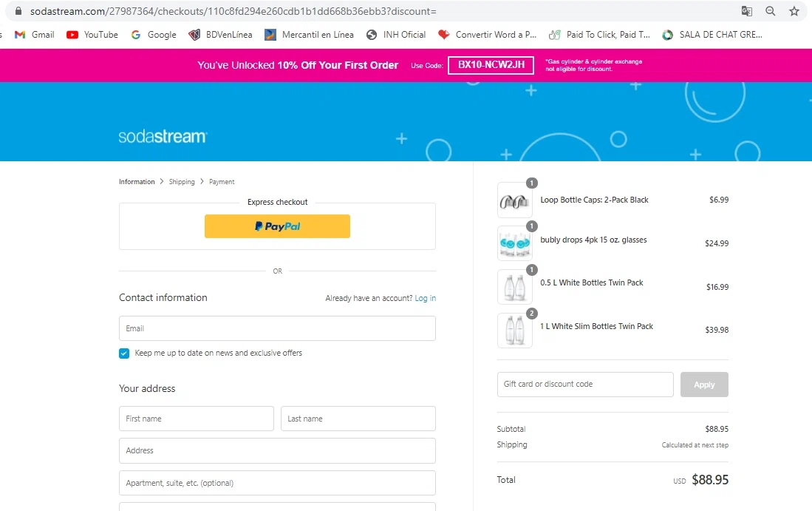The height and width of the screenshot is (511, 812).
Task: Go to the Payment breadcrumb step
Action: 222,182
